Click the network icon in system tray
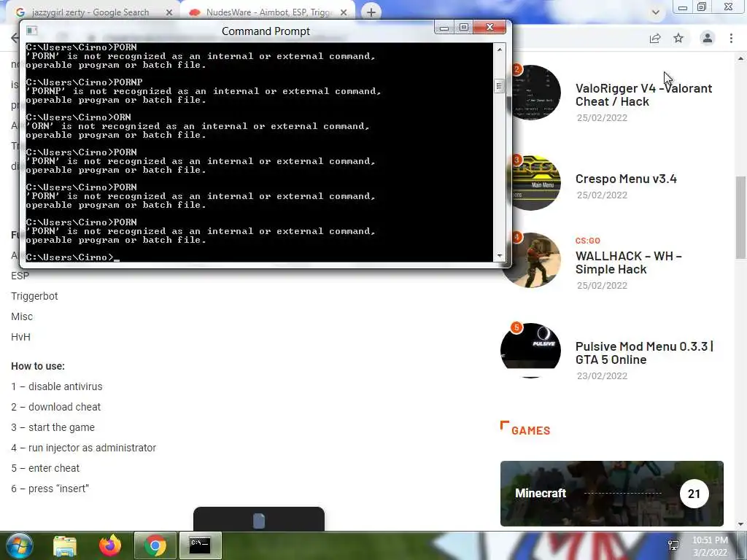Screen dimensions: 747x560 coord(673,545)
